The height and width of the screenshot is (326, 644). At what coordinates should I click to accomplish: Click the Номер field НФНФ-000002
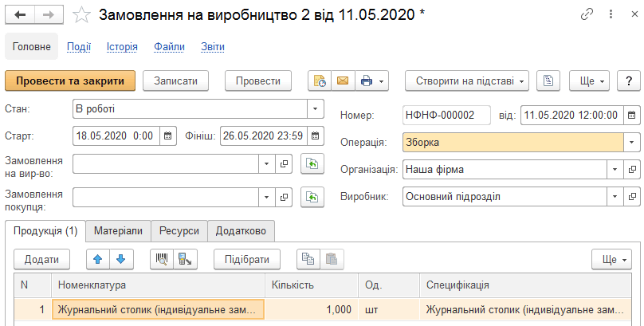pos(446,115)
